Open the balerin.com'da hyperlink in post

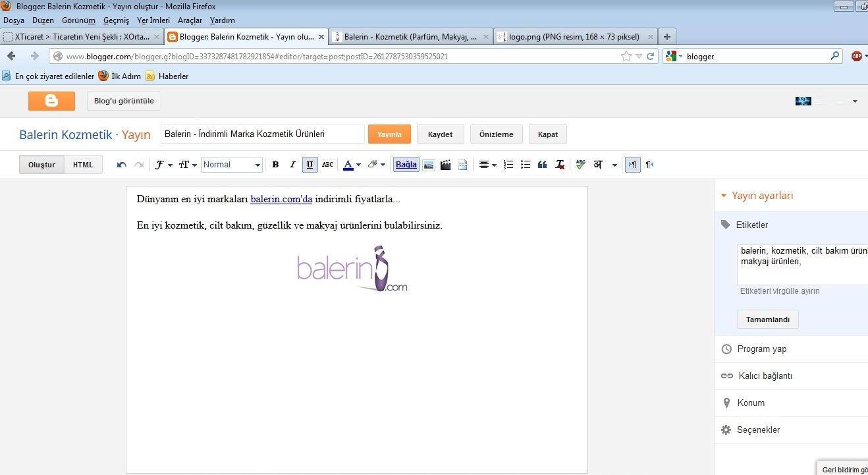[281, 199]
